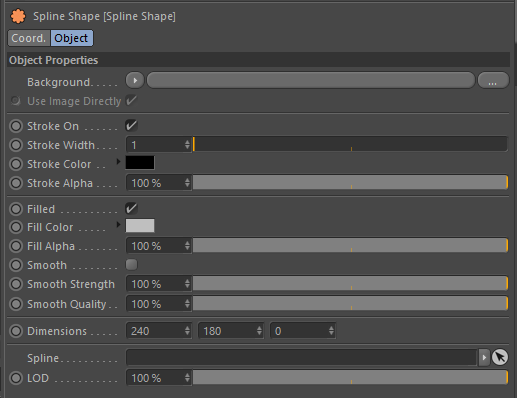The height and width of the screenshot is (398, 517).
Task: Click the Fill Alpha keyframe circle
Action: click(x=16, y=246)
